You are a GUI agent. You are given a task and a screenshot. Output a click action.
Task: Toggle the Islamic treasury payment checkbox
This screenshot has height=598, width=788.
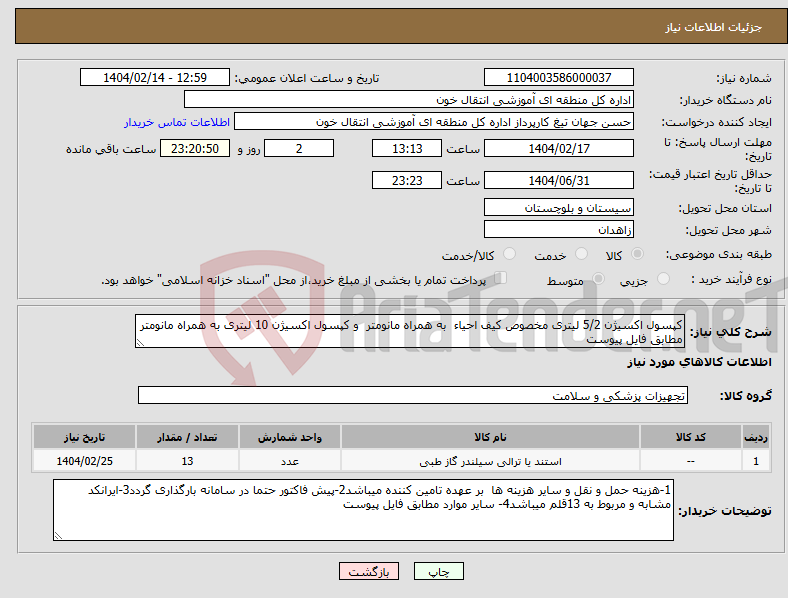pyautogui.click(x=501, y=277)
